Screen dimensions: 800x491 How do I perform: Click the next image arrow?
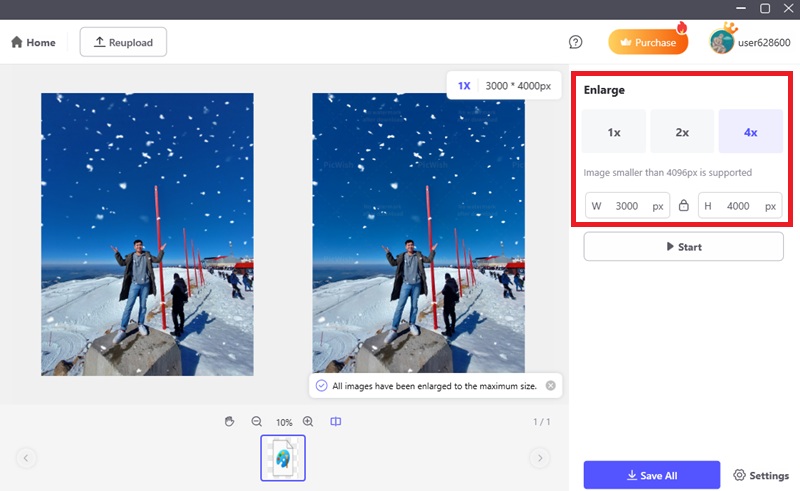pyautogui.click(x=540, y=457)
